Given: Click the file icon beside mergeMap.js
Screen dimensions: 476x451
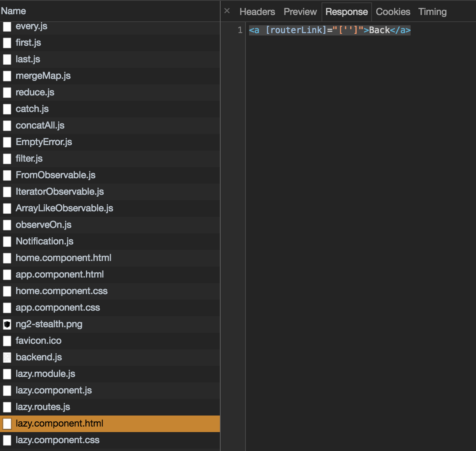Looking at the screenshot, I should click(7, 76).
